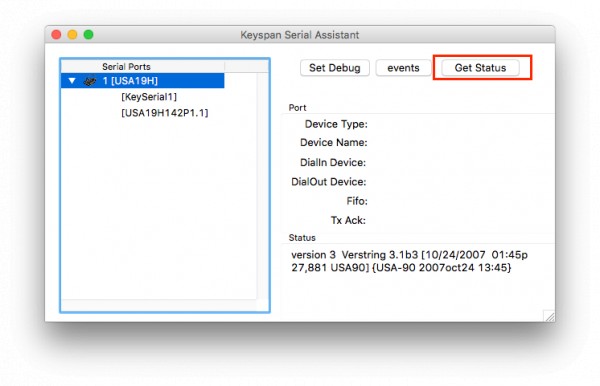Viewport: 600px width, 386px height.
Task: Click the window resize grip corner
Action: click(x=549, y=316)
